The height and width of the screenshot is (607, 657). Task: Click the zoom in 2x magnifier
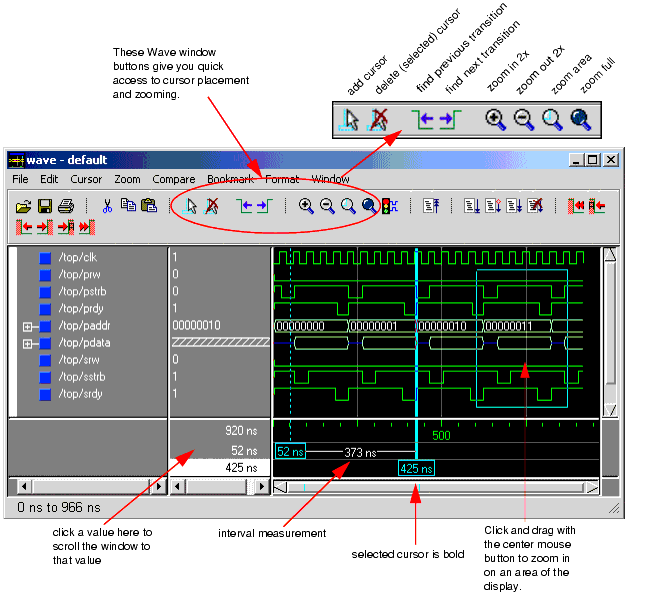306,206
